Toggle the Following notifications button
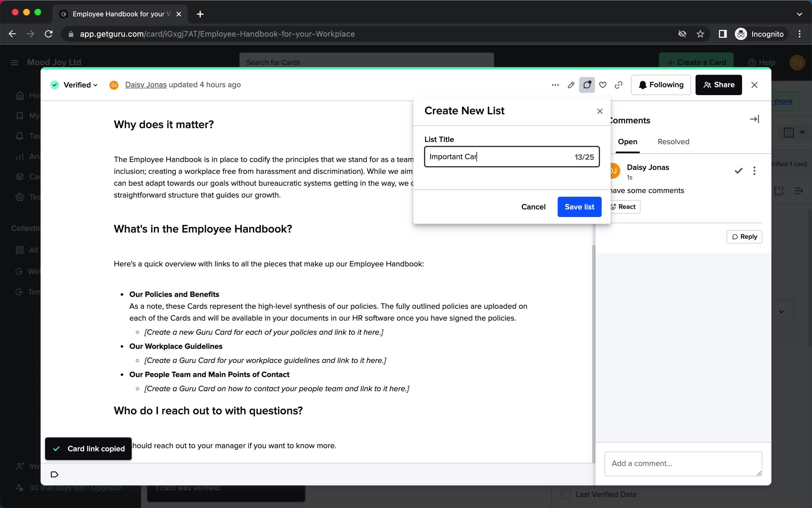The width and height of the screenshot is (812, 508). pyautogui.click(x=661, y=85)
